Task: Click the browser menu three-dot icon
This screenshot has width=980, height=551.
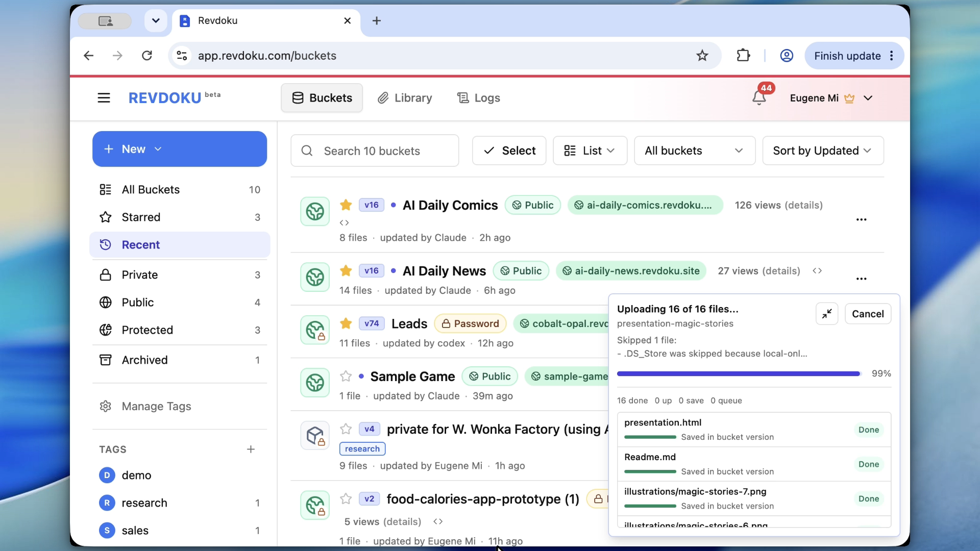Action: coord(892,56)
